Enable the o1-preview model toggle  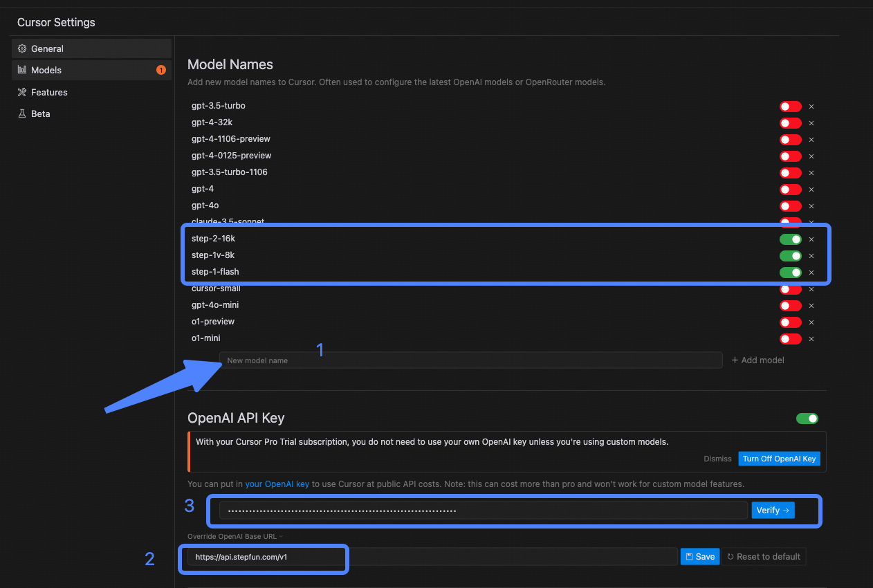tap(790, 322)
